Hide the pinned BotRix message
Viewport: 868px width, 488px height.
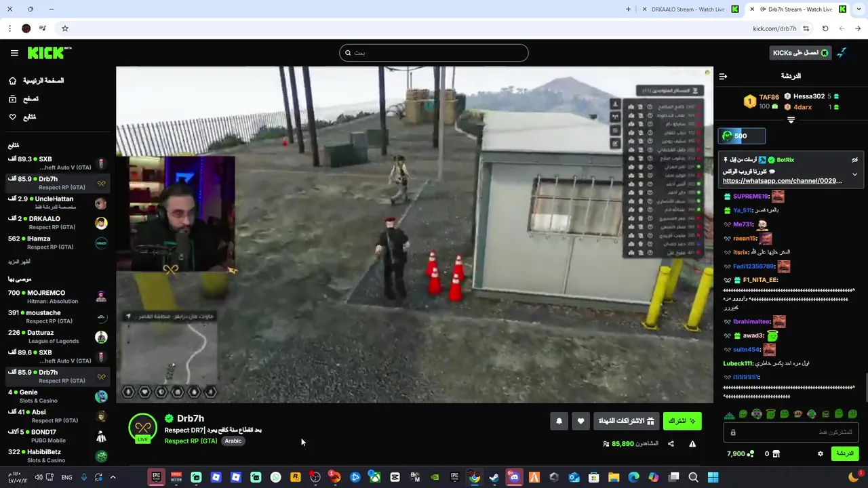(x=854, y=160)
